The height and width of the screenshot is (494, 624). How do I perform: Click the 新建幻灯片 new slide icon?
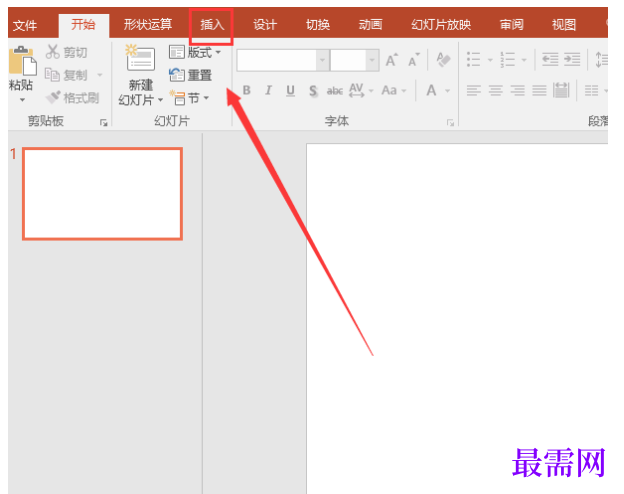point(140,59)
